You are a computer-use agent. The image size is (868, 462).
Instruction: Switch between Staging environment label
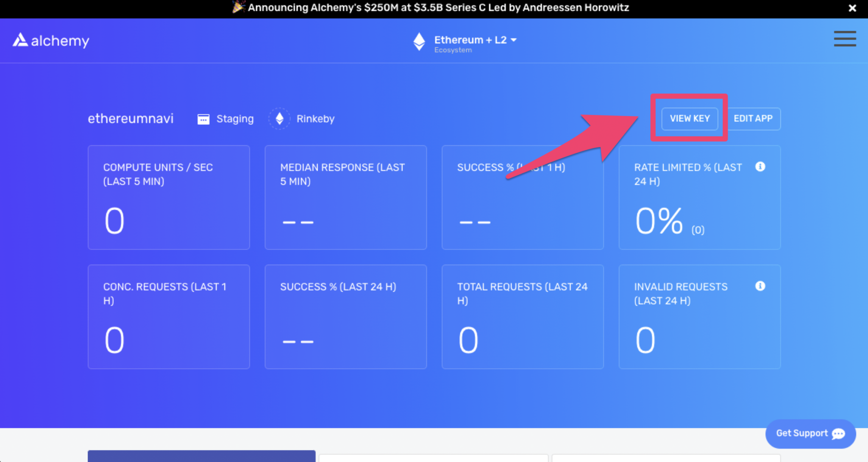tap(234, 119)
